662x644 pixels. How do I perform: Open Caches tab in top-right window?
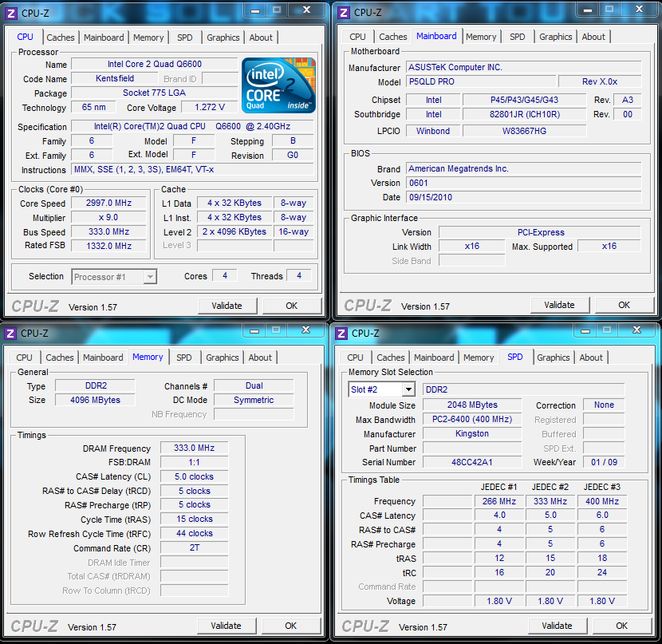[393, 37]
